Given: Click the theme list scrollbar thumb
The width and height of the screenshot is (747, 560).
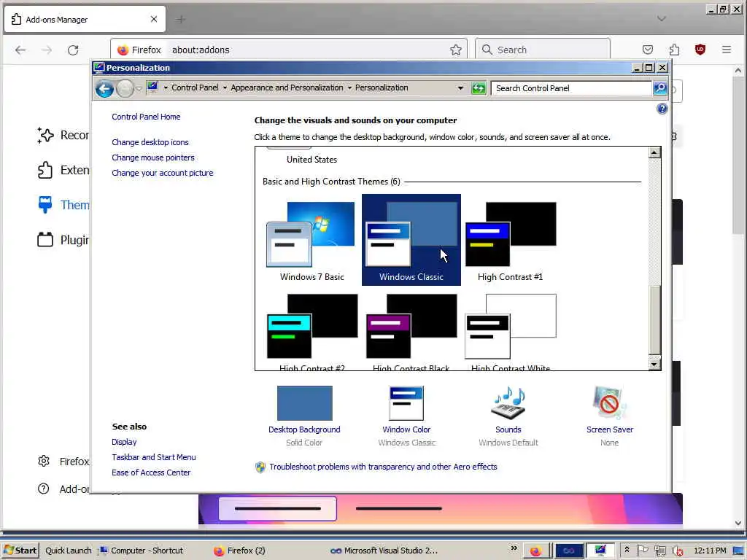Looking at the screenshot, I should [654, 320].
